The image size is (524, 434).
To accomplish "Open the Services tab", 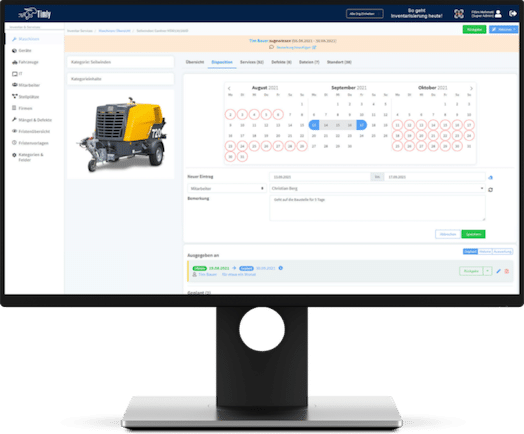I will pyautogui.click(x=252, y=62).
